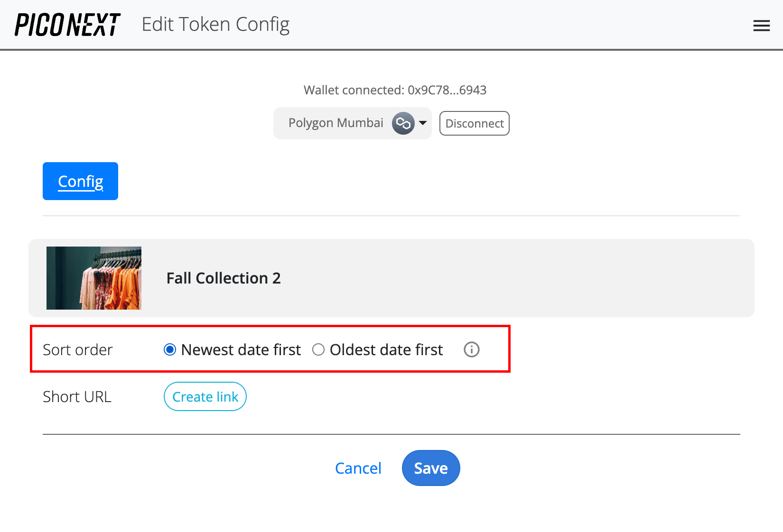Click the Polygon network logo icon
This screenshot has width=783, height=532.
point(403,123)
